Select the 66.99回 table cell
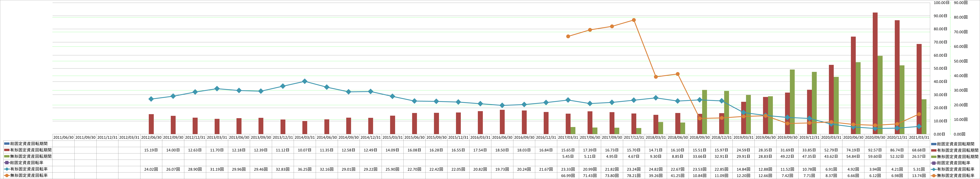Screen dimensions: 980x179 tap(568, 175)
